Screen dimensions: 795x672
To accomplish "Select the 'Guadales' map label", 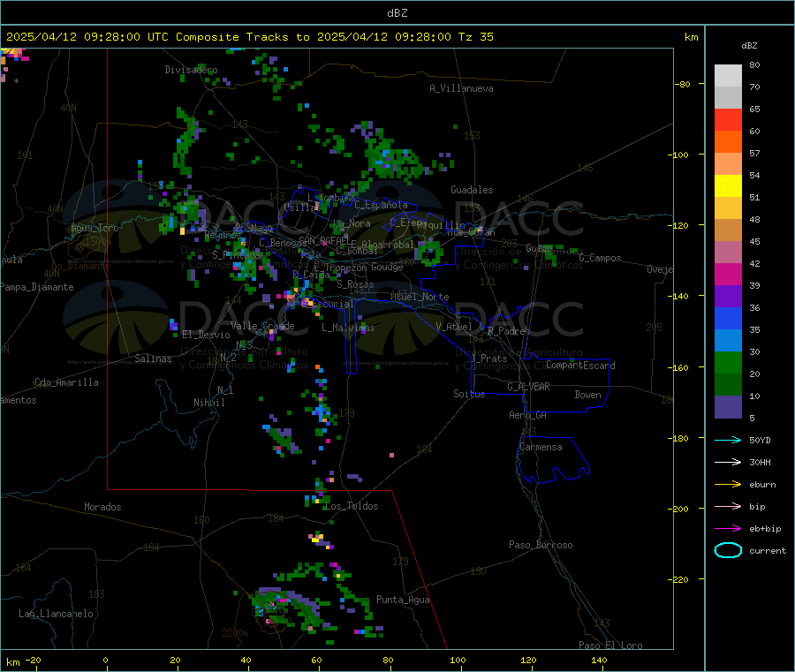I will pos(472,190).
